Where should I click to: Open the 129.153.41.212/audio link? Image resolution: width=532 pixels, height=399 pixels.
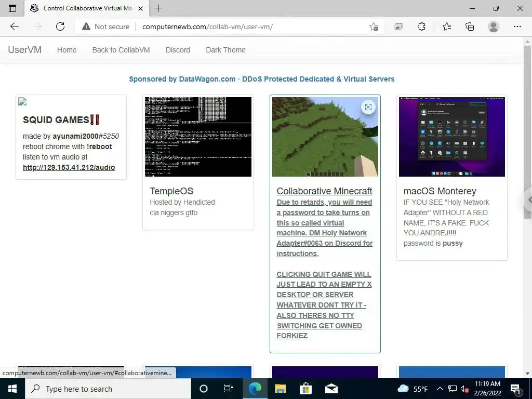click(x=69, y=167)
